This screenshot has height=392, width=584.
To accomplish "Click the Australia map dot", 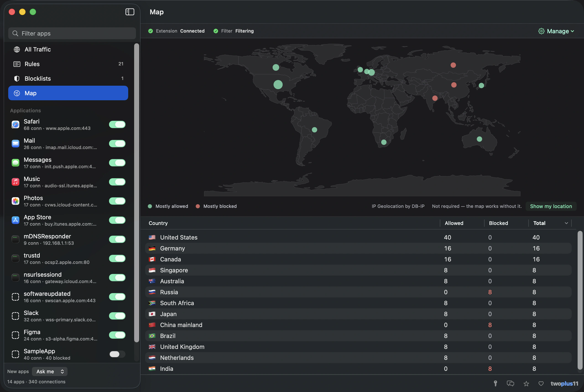I will coord(480,139).
